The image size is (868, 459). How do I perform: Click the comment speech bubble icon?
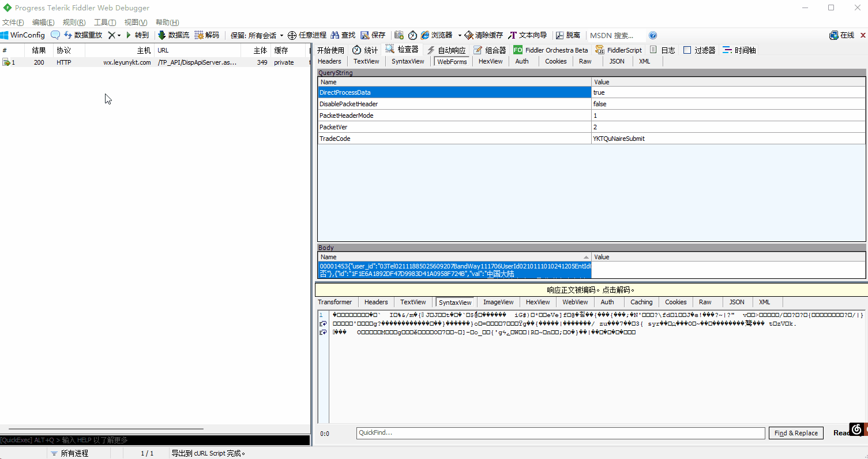(x=55, y=35)
